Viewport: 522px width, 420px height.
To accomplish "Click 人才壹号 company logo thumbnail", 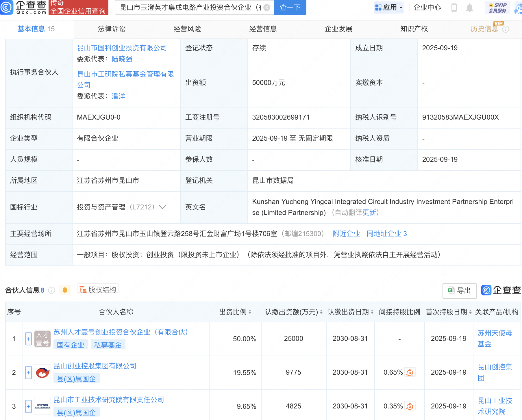I will pos(42,339).
